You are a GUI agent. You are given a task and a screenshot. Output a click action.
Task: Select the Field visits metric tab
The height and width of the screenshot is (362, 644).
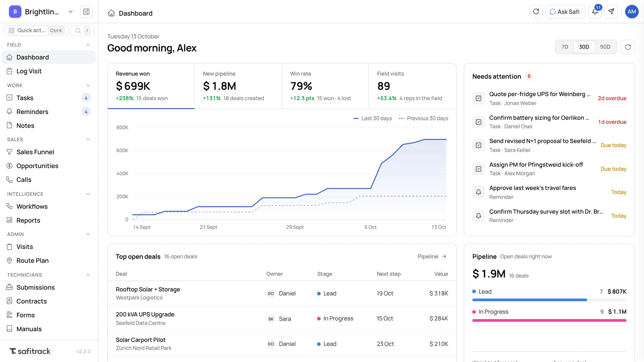pyautogui.click(x=412, y=86)
